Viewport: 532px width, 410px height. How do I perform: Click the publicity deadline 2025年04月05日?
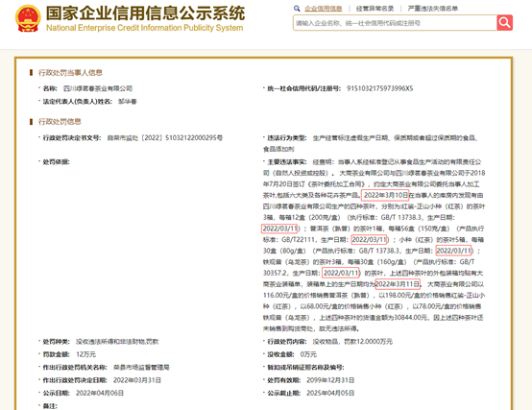coord(330,393)
